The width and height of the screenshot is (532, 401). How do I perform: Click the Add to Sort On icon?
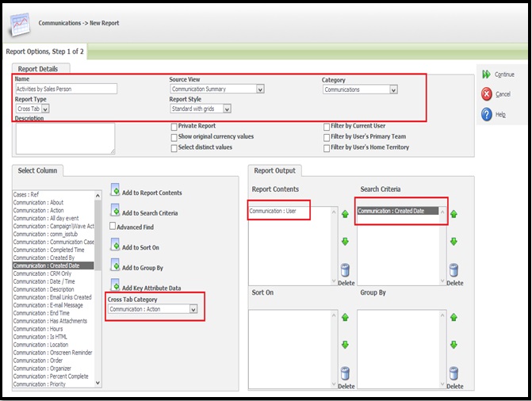point(115,246)
